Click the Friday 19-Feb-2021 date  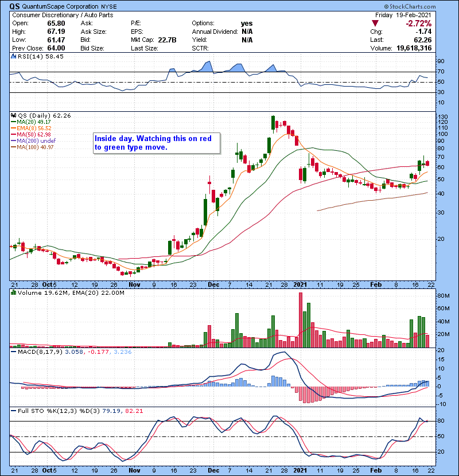pos(403,15)
